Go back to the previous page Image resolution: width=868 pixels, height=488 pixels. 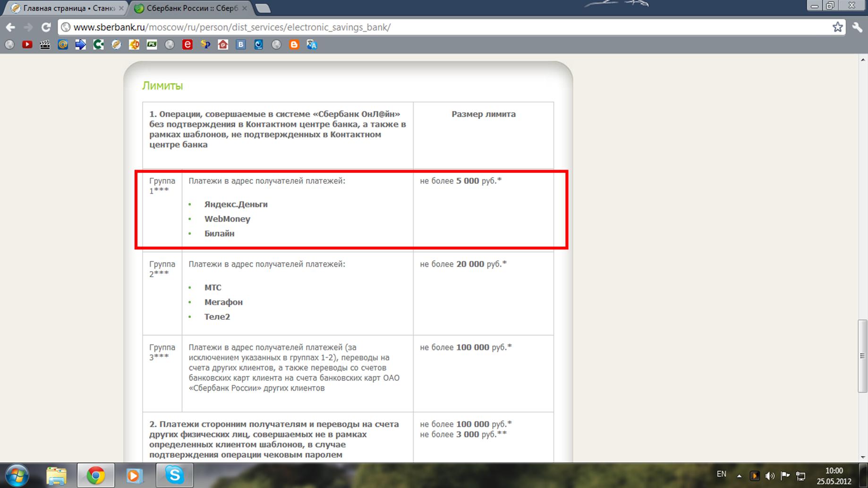pos(10,27)
